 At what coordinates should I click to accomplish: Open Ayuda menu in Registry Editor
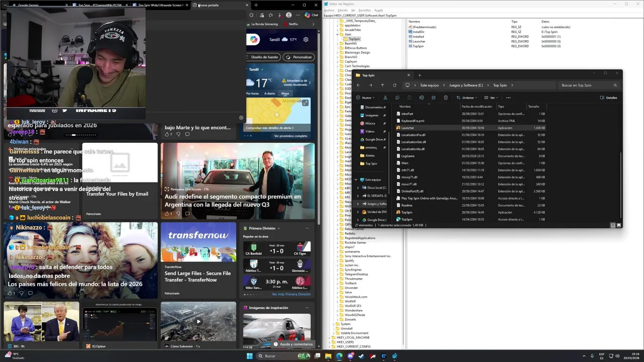378,10
